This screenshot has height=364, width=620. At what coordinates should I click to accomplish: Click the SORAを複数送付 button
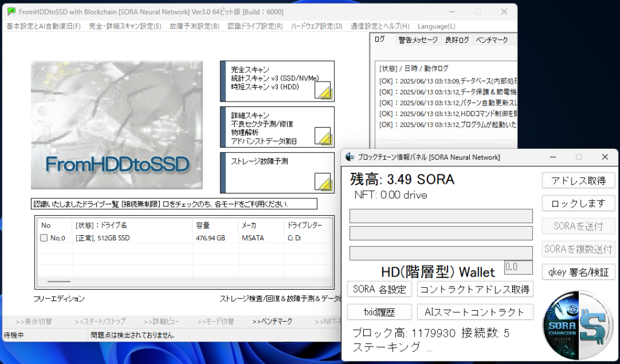click(578, 249)
